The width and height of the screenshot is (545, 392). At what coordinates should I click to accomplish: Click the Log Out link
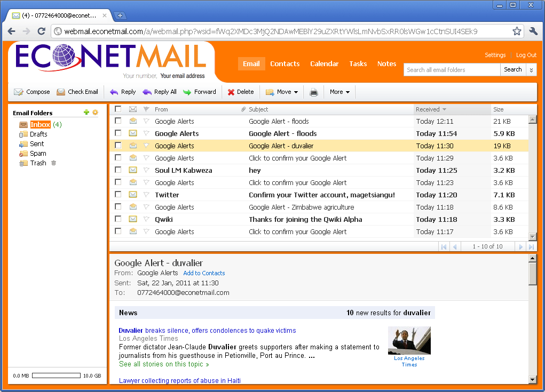tap(526, 55)
